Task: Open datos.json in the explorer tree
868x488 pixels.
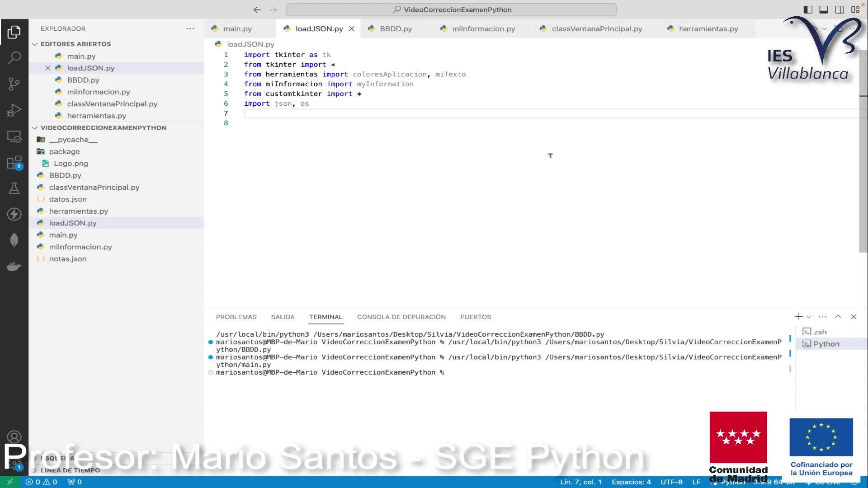Action: (68, 199)
